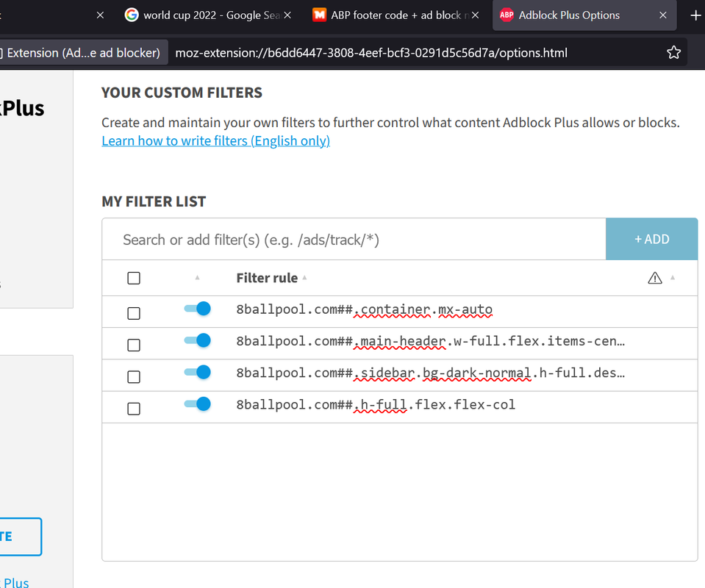Click the ABP icon on the Adblock Plus Options tab
Image resolution: width=705 pixels, height=588 pixels.
507,15
